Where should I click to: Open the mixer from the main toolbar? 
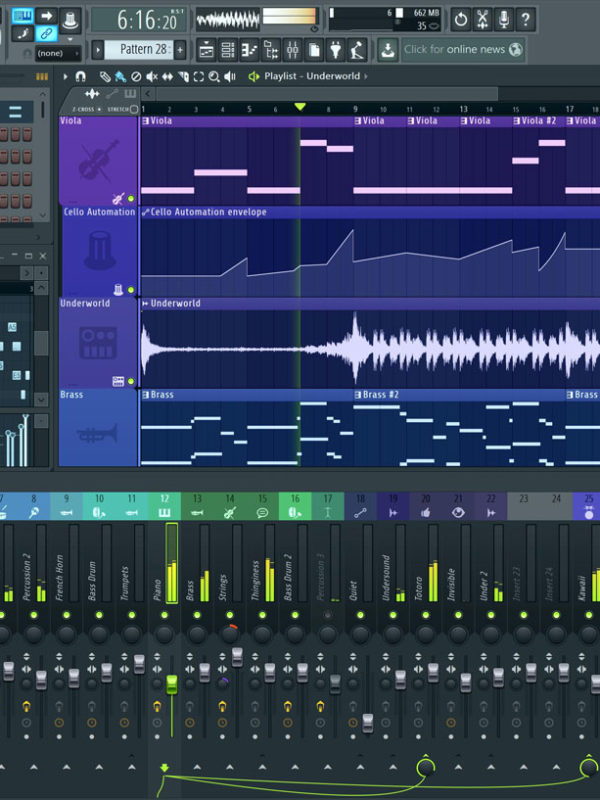[x=293, y=49]
